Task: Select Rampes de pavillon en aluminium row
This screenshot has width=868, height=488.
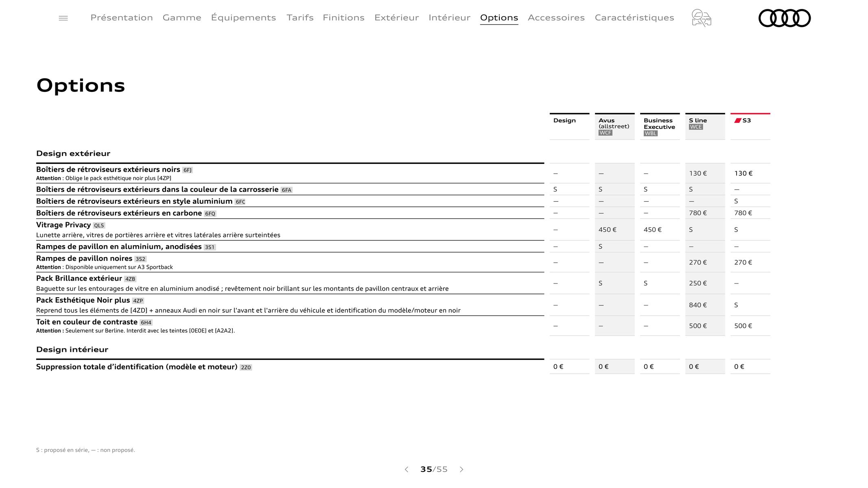Action: click(290, 246)
